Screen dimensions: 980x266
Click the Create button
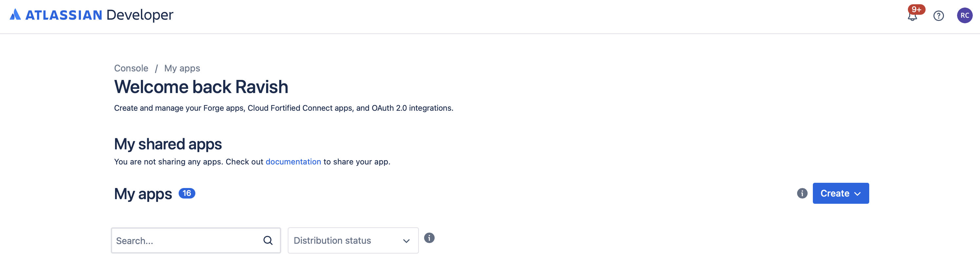835,193
